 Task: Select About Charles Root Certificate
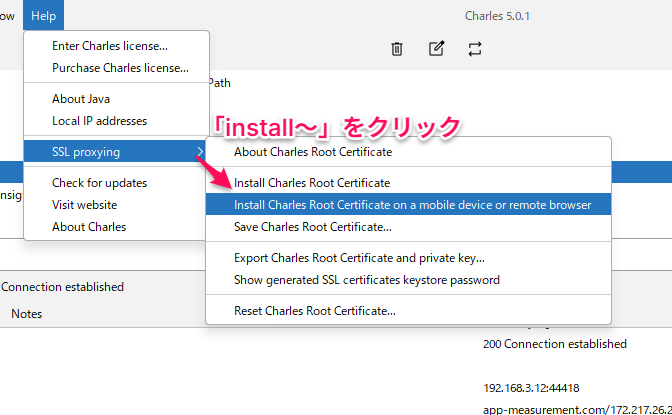click(x=408, y=152)
